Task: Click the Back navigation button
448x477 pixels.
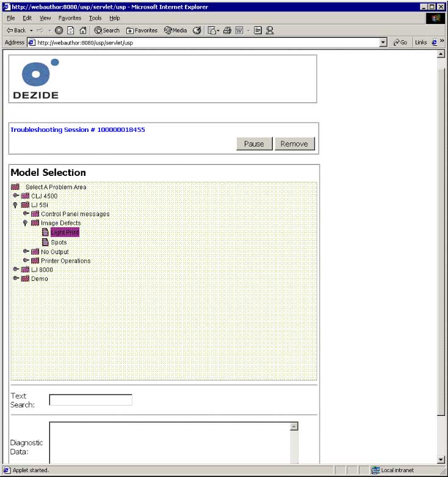Action: click(16, 31)
